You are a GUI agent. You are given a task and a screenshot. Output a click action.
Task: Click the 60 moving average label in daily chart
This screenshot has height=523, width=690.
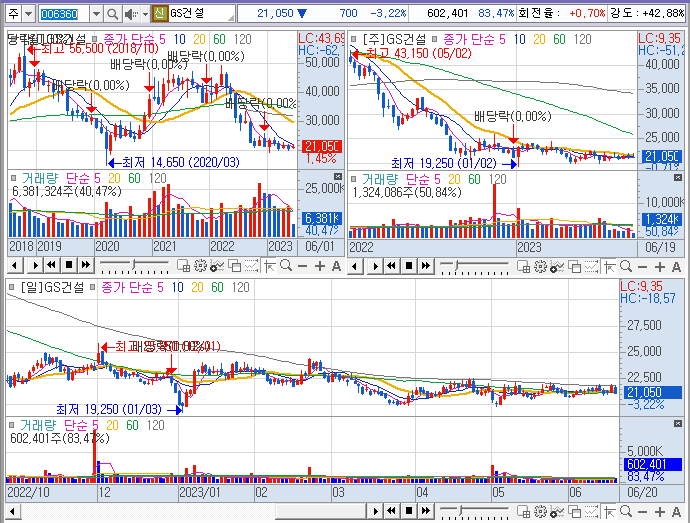point(217,287)
